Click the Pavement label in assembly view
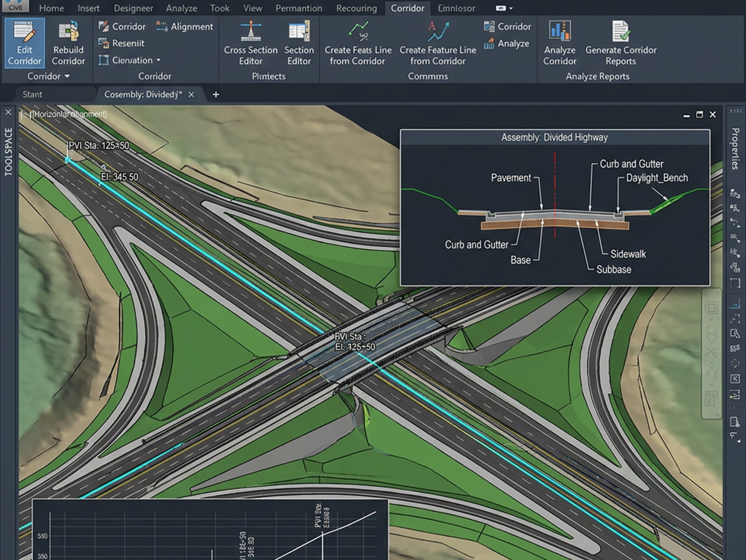This screenshot has height=560, width=746. pyautogui.click(x=511, y=178)
